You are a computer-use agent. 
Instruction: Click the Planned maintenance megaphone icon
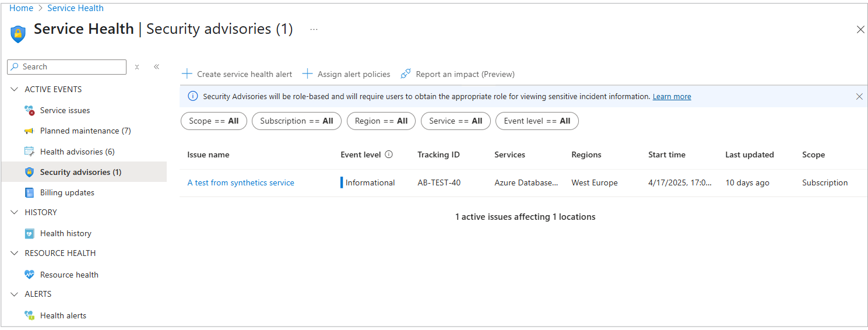[29, 131]
